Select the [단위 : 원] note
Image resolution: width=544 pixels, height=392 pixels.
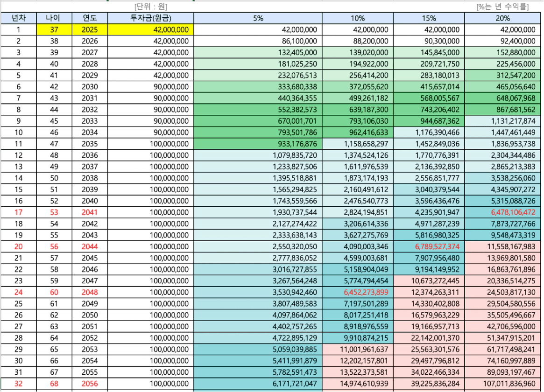pyautogui.click(x=150, y=7)
